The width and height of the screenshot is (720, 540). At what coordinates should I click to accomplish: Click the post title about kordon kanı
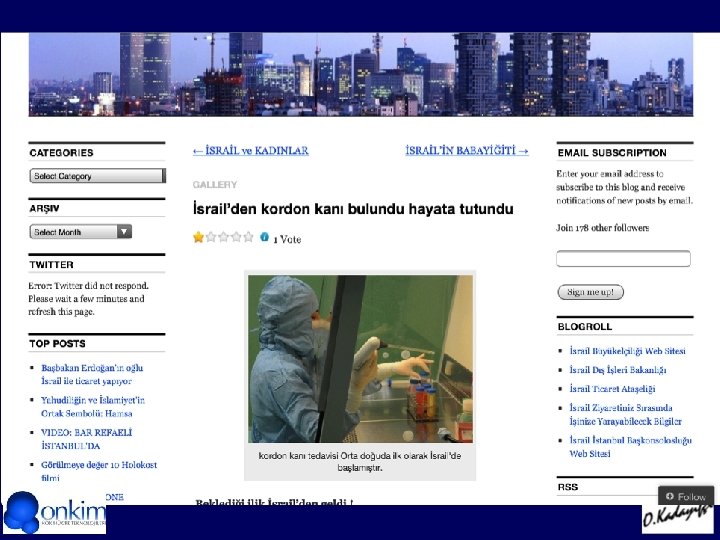353,209
